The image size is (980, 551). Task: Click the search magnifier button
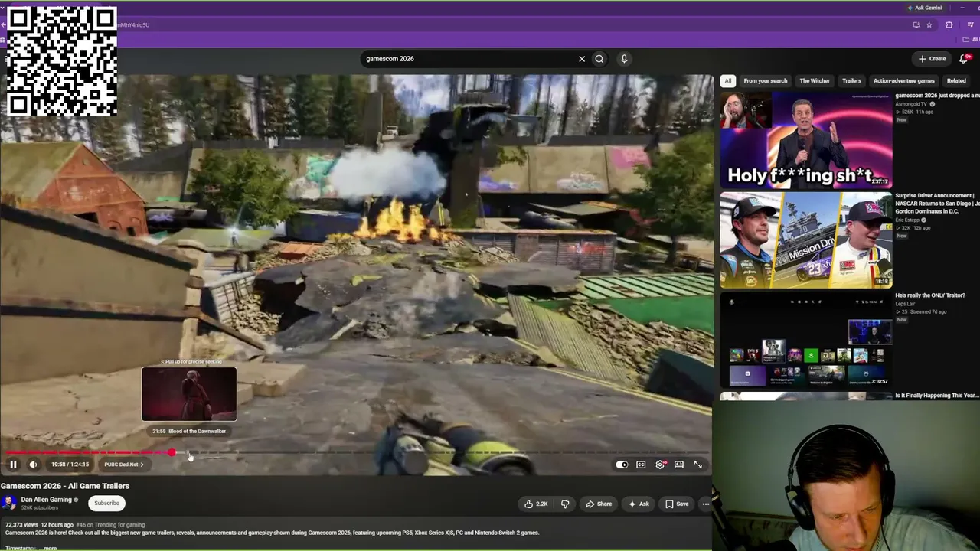(599, 59)
